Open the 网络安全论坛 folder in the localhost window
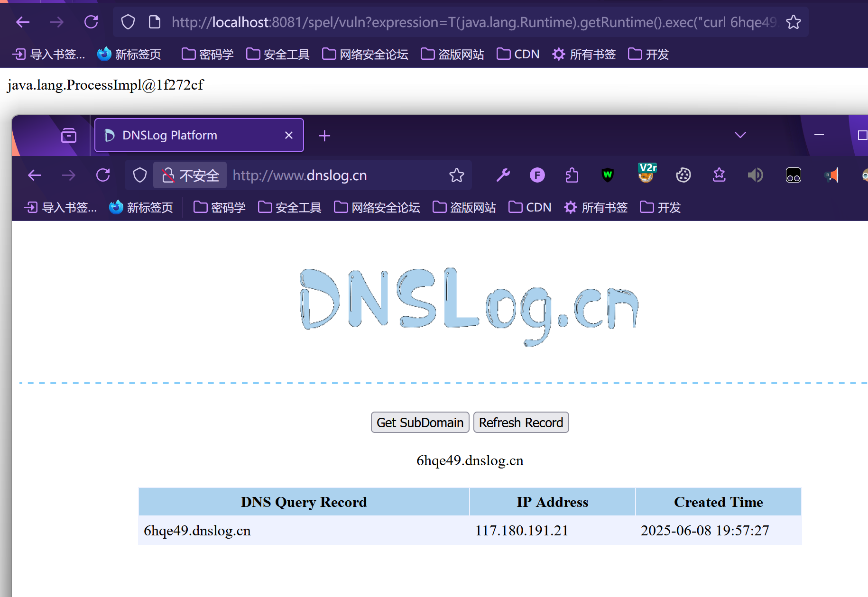Screen dimensions: 868x597 pos(365,54)
